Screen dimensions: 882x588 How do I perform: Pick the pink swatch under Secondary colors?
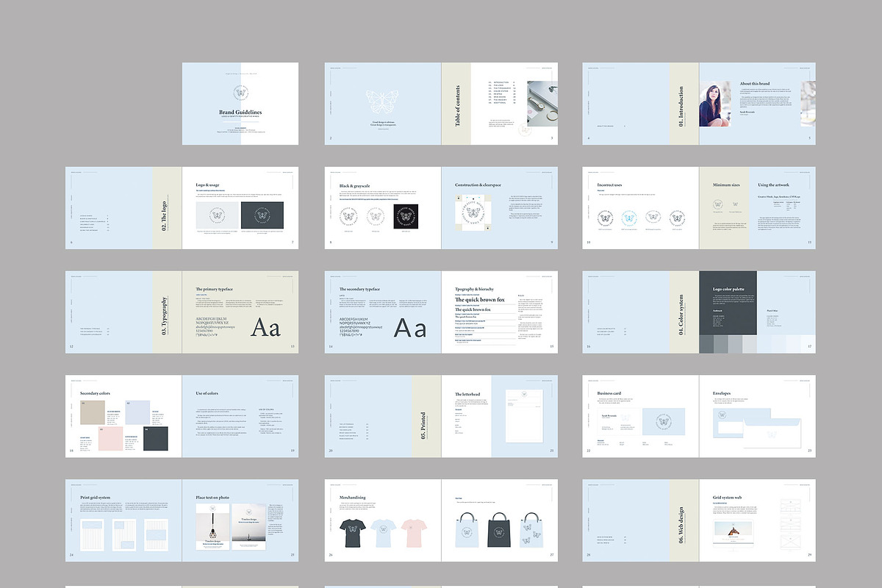pos(110,439)
